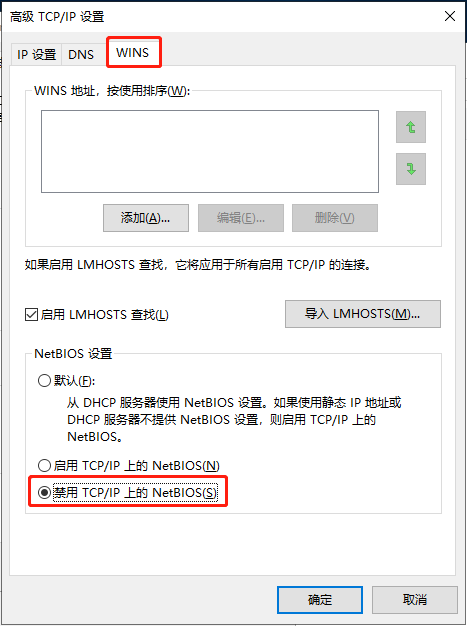The height and width of the screenshot is (626, 467).
Task: Click the 删除(V) button
Action: click(335, 218)
